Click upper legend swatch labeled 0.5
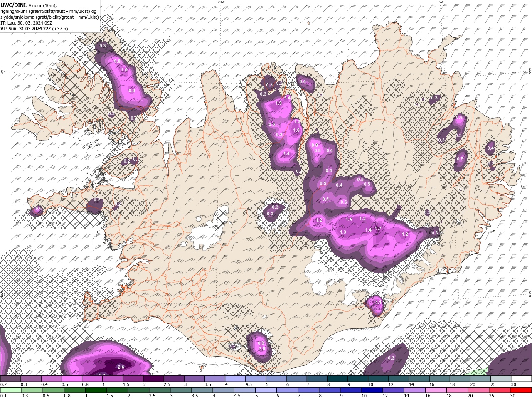 pos(72,379)
